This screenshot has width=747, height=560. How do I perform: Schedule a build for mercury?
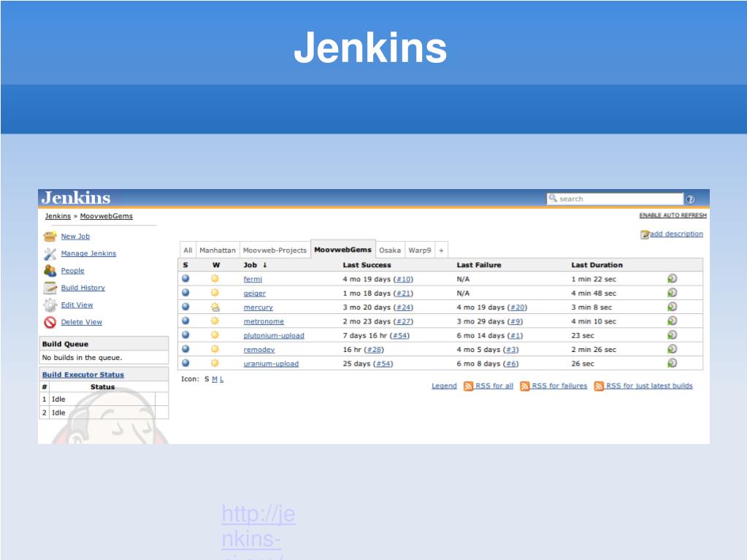pyautogui.click(x=673, y=307)
